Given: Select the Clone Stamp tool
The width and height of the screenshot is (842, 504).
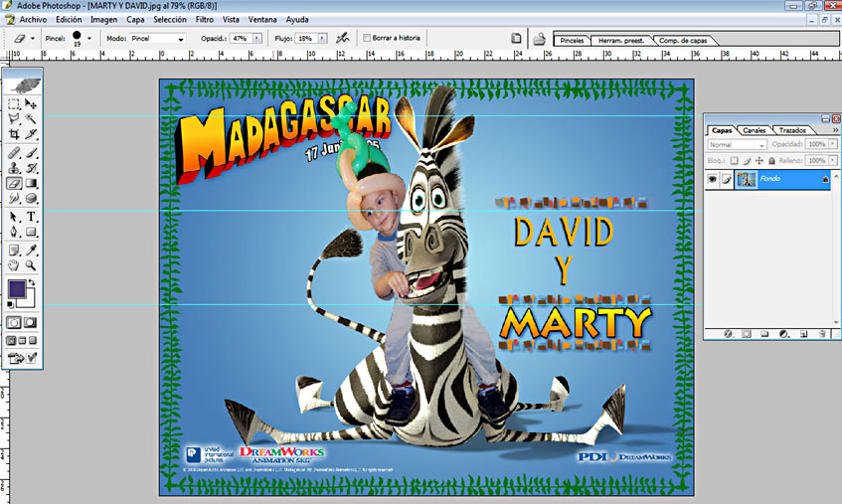Looking at the screenshot, I should [x=14, y=168].
